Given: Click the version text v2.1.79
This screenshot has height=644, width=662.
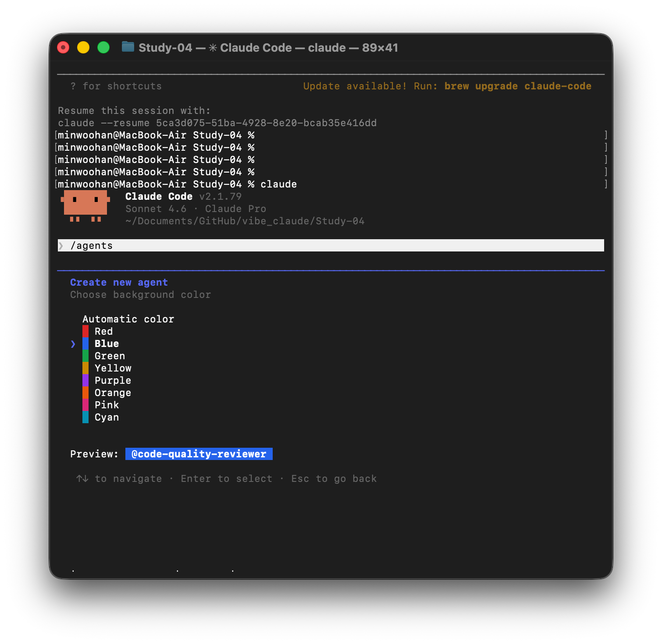Looking at the screenshot, I should tap(221, 197).
